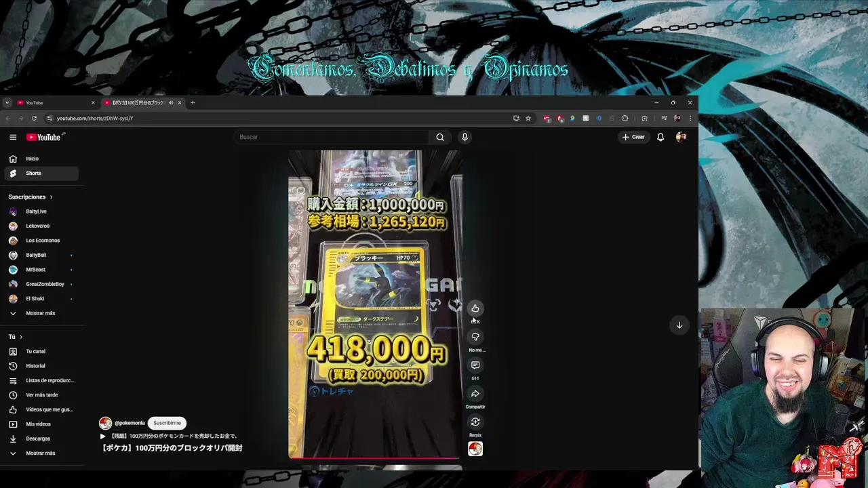Dislike the Short (No me gusta)
Viewport: 868px width, 488px height.
(x=475, y=337)
